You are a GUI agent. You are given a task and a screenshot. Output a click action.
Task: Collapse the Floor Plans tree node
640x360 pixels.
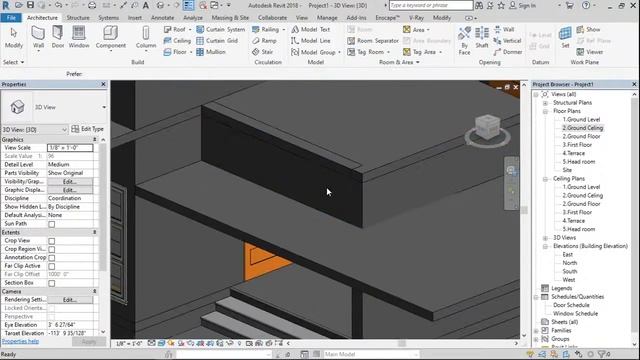(545, 111)
